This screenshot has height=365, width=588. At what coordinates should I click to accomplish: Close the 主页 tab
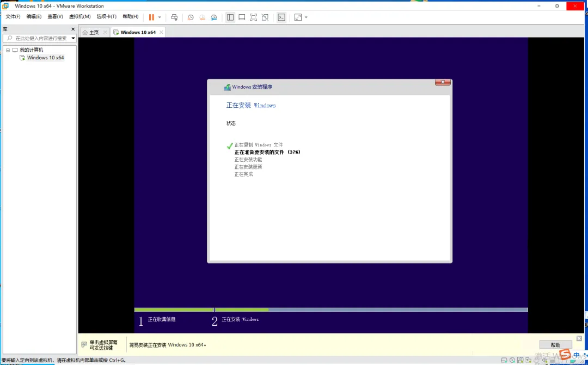(x=105, y=32)
